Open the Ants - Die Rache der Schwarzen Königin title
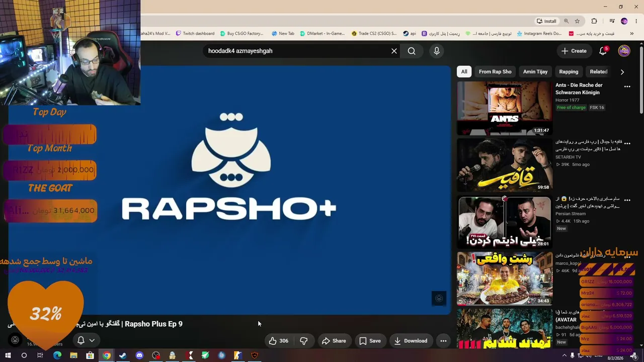 click(579, 88)
